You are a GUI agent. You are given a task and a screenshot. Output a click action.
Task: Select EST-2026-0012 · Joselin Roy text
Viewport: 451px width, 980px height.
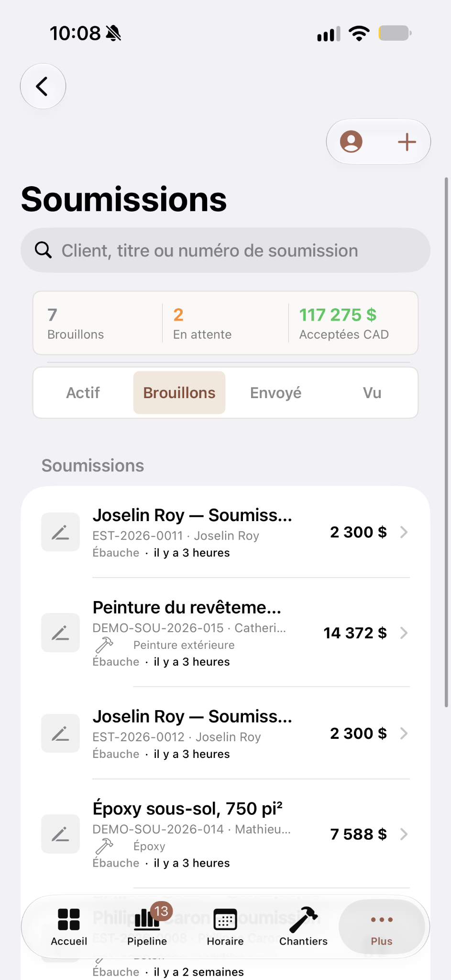[177, 737]
